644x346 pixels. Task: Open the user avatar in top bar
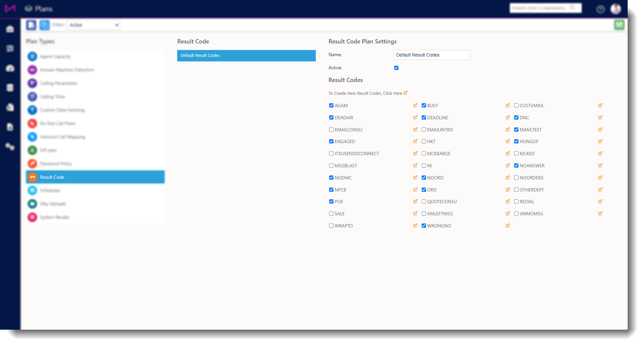click(616, 9)
